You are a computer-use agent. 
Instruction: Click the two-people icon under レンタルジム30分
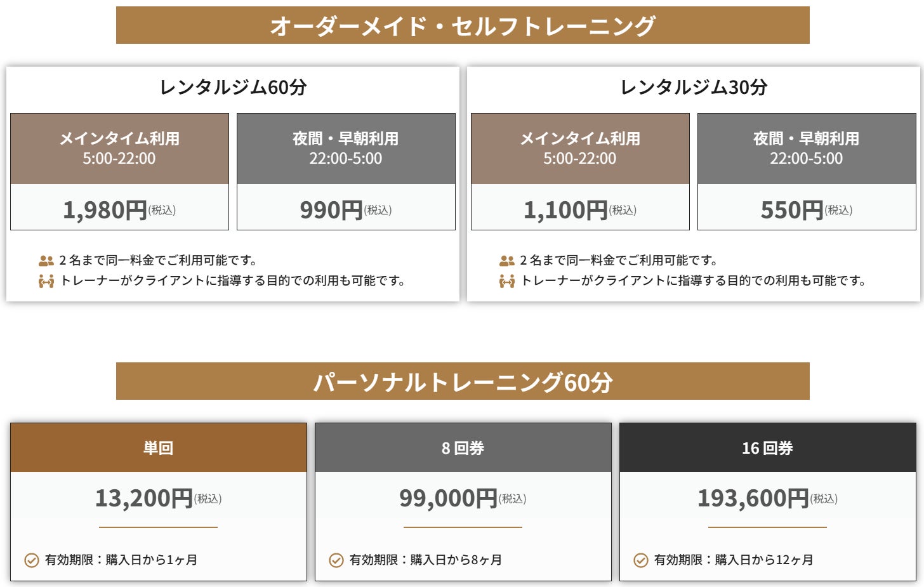[506, 261]
